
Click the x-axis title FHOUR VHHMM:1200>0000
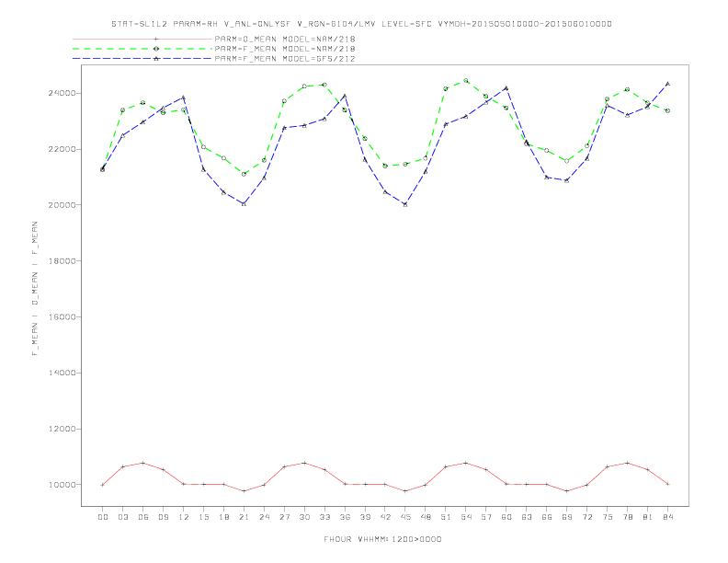click(x=382, y=539)
